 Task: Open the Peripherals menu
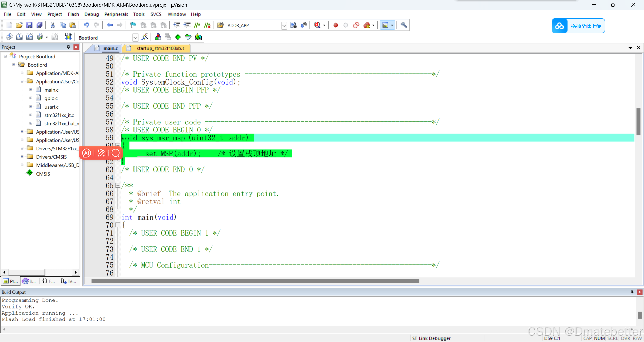coord(116,14)
